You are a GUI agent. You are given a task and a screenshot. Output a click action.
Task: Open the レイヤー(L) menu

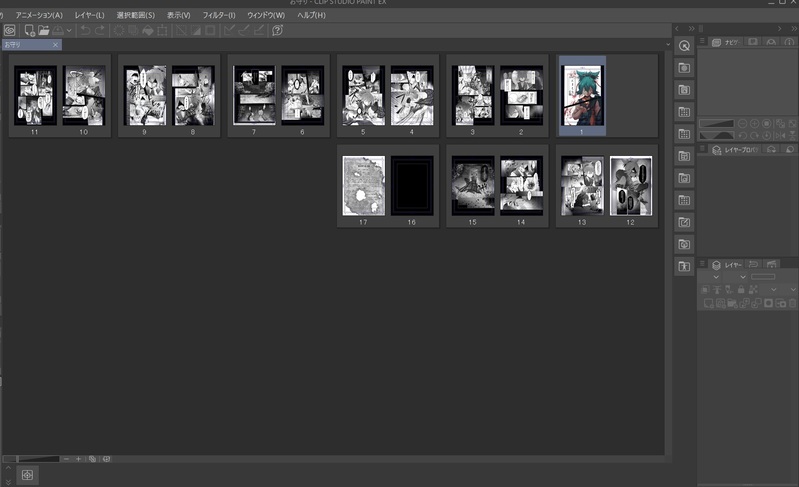(90, 15)
